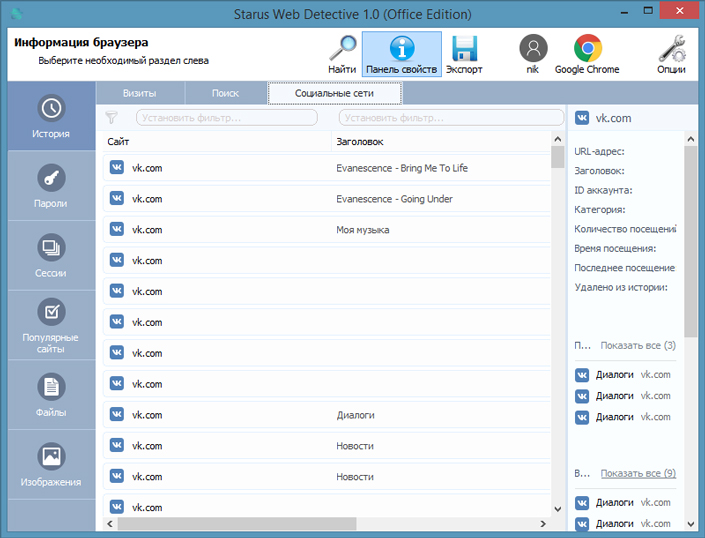Minimize the Starus Web Detective window
Image resolution: width=705 pixels, height=538 pixels.
tap(624, 12)
